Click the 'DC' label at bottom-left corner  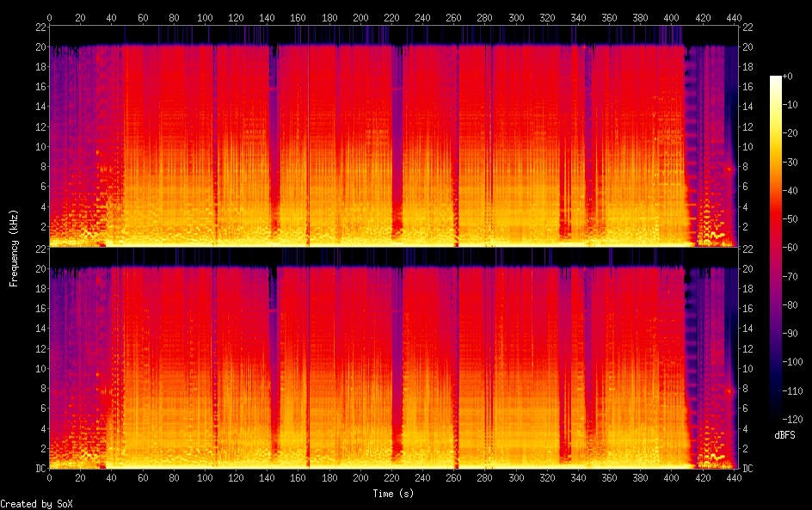(40, 469)
